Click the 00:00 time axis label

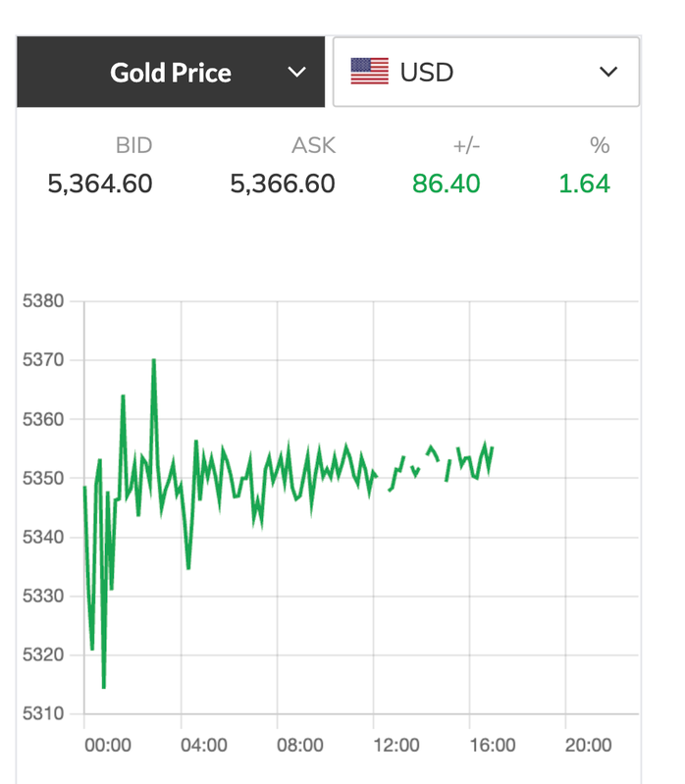click(108, 745)
